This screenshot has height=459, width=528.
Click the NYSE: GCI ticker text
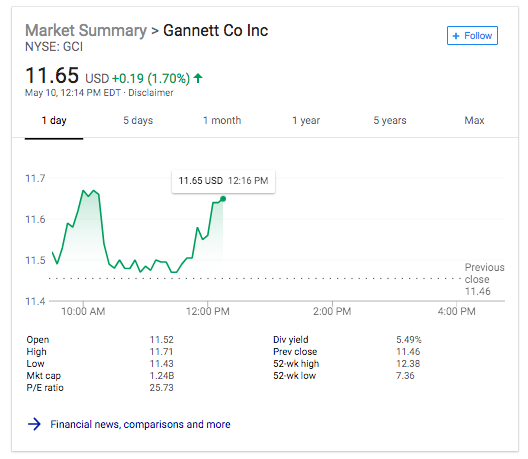[x=54, y=47]
